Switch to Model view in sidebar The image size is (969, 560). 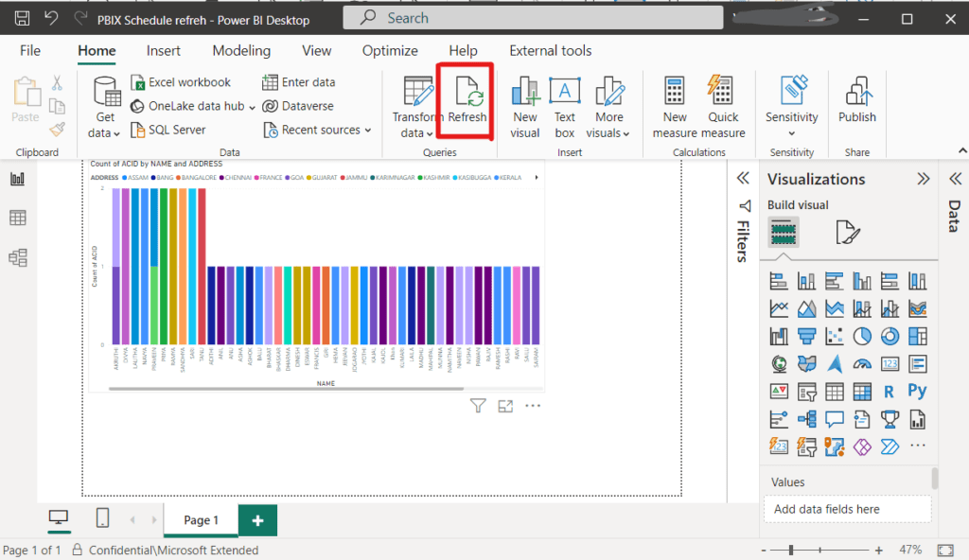pyautogui.click(x=18, y=257)
